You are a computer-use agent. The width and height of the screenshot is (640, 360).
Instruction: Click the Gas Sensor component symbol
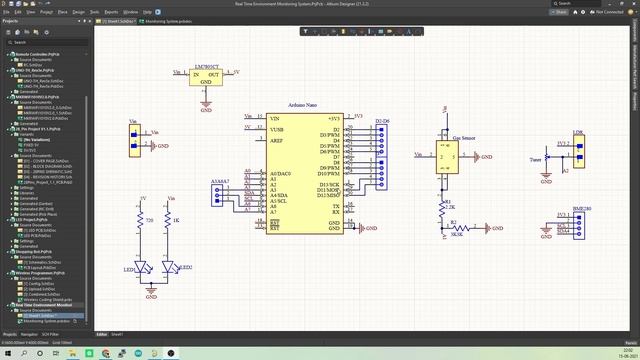point(447,157)
